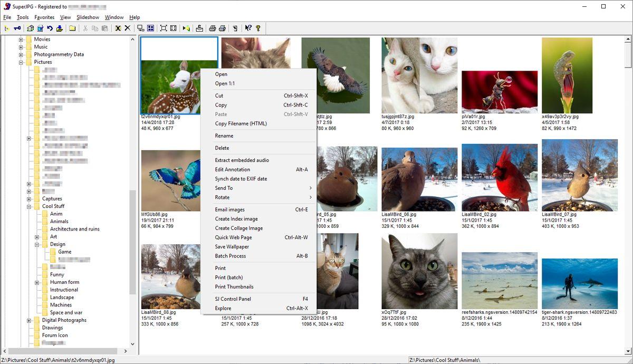Viewport: 633px width, 364px height.
Task: Collapse the Design folder node
Action: 37,244
